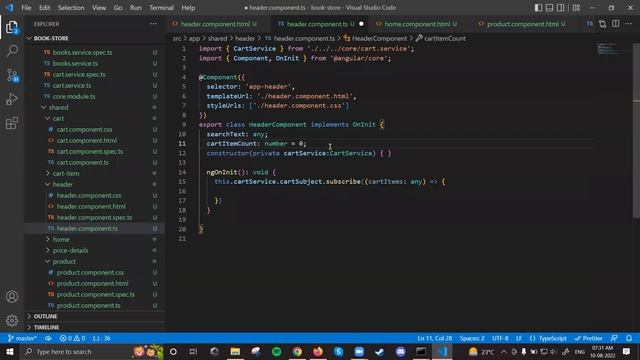Image resolution: width=640 pixels, height=360 pixels.
Task: Click the synchronize changes icon in status bar
Action: click(x=48, y=338)
